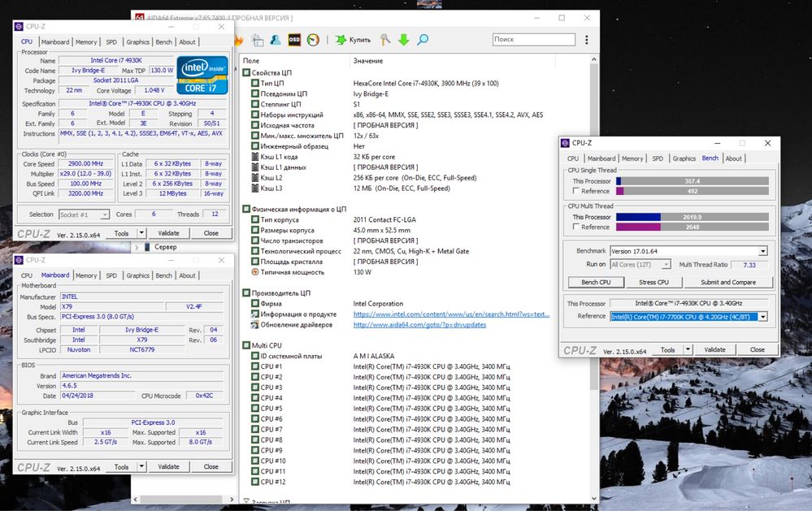Open the Socket #1 Selection dropdown
The height and width of the screenshot is (511, 812).
tap(105, 214)
